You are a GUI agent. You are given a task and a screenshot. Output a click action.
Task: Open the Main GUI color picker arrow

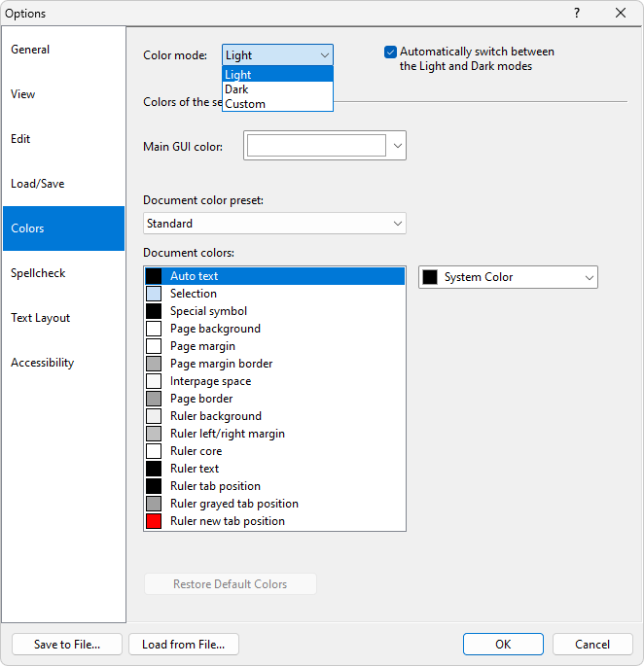[397, 146]
